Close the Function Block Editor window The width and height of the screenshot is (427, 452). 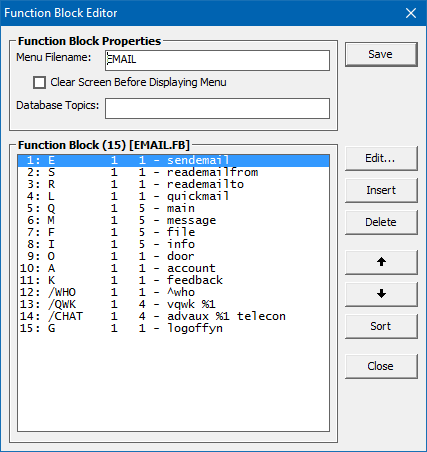click(411, 13)
